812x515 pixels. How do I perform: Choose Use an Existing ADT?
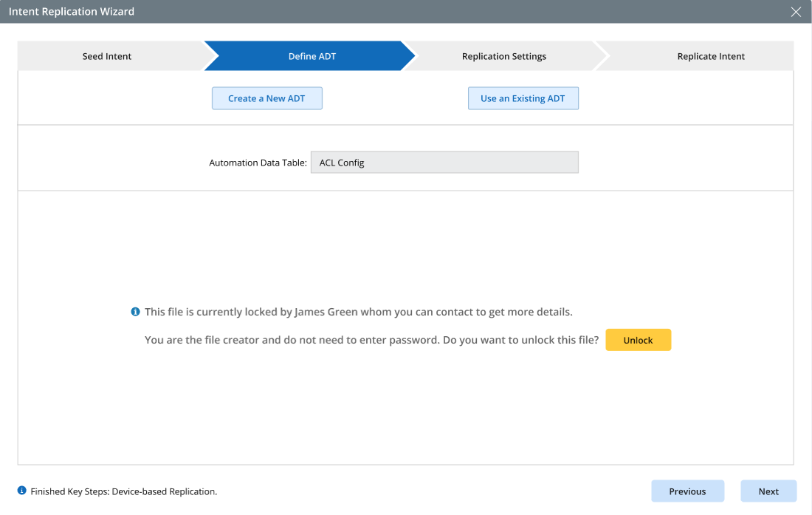523,98
